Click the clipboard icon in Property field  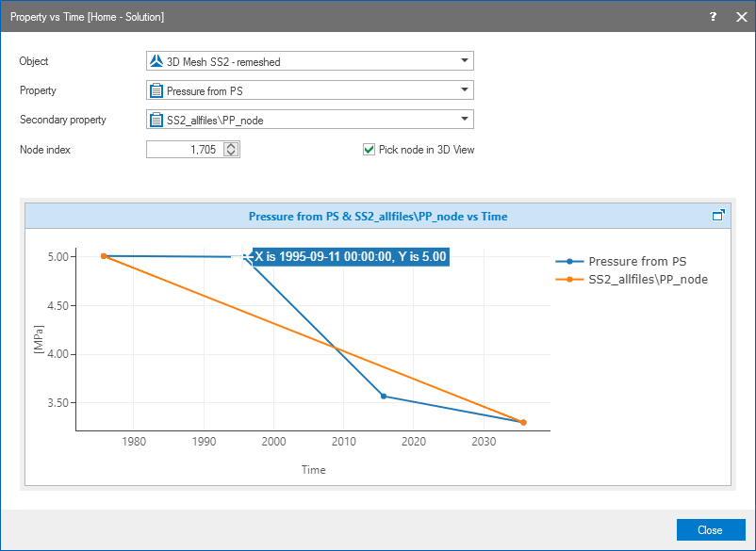[156, 91]
